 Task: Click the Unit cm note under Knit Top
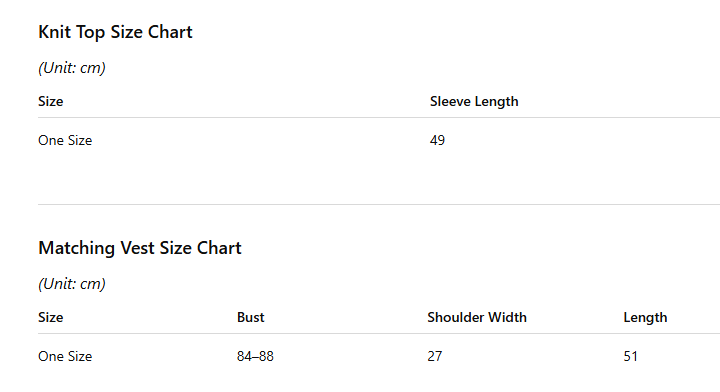coord(72,68)
